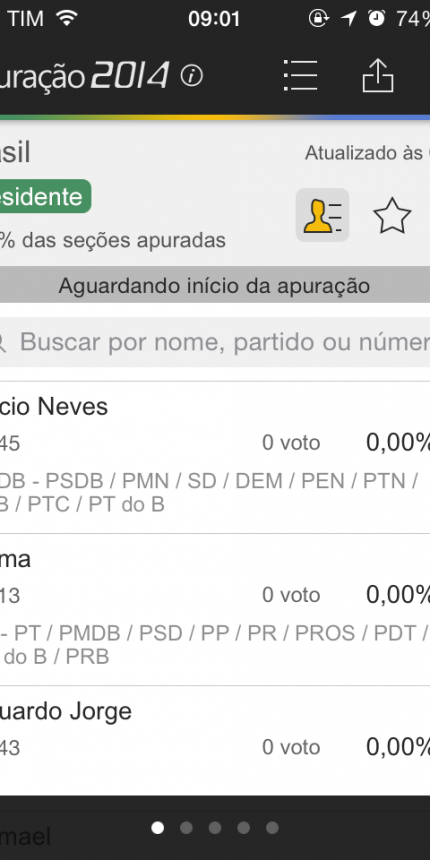
Task: Tap the Wi-Fi icon in status bar
Action: coord(66,18)
